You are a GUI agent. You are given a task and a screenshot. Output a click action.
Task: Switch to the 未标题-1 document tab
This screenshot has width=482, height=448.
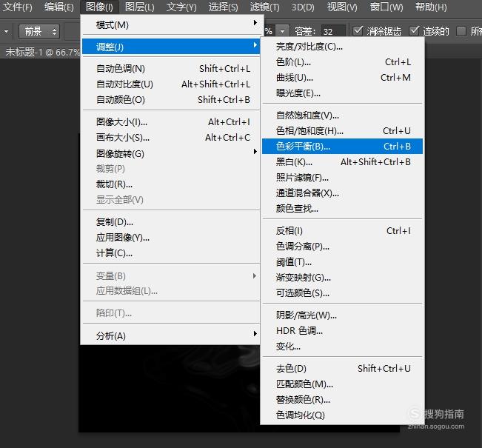[42, 52]
